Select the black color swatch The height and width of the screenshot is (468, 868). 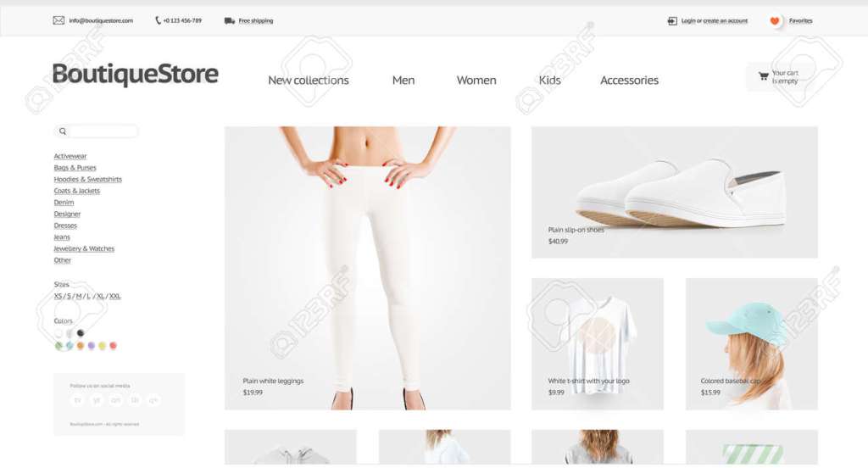pyautogui.click(x=81, y=333)
